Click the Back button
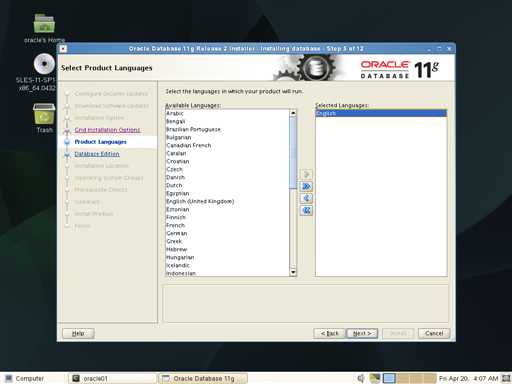 (329, 333)
